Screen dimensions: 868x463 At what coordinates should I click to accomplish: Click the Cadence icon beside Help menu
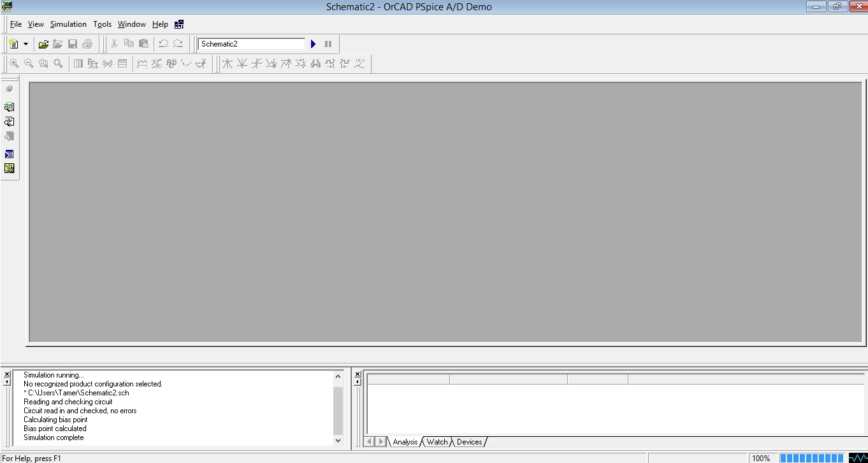179,24
